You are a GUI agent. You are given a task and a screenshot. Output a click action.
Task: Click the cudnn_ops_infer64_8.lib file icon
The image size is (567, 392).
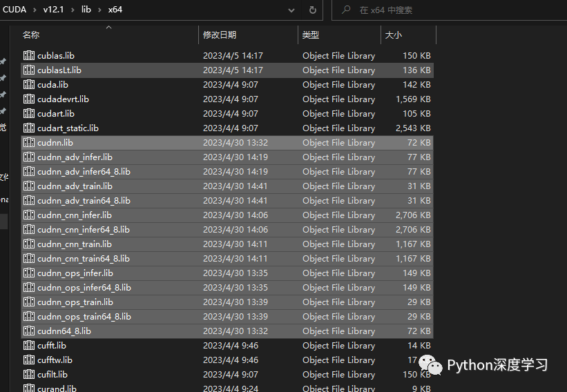click(29, 287)
